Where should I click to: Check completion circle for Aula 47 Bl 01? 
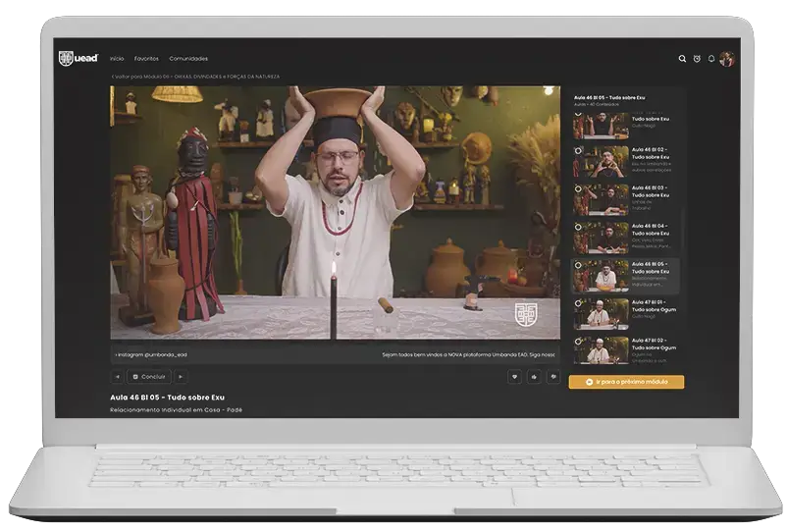pos(578,302)
